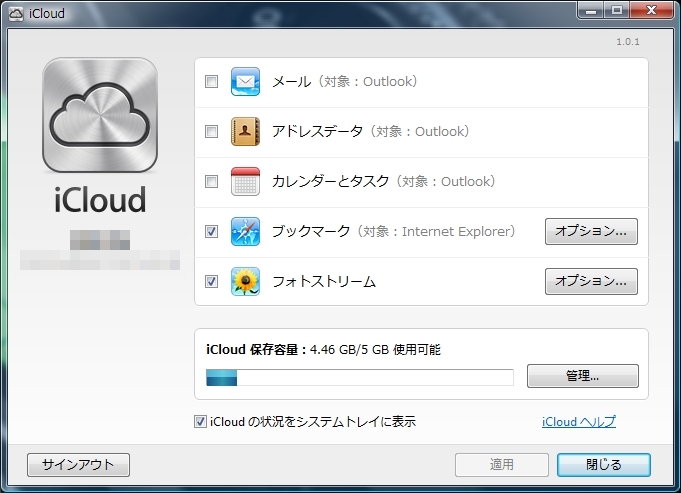681x493 pixels.
Task: Click the storage text 4.46 GB/5 GB
Action: click(x=350, y=350)
